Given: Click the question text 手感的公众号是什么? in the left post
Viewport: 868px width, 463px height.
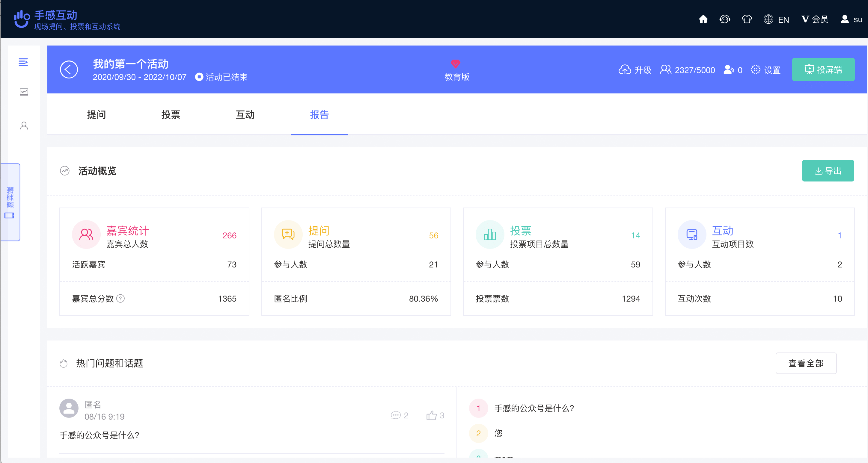Looking at the screenshot, I should (x=100, y=435).
